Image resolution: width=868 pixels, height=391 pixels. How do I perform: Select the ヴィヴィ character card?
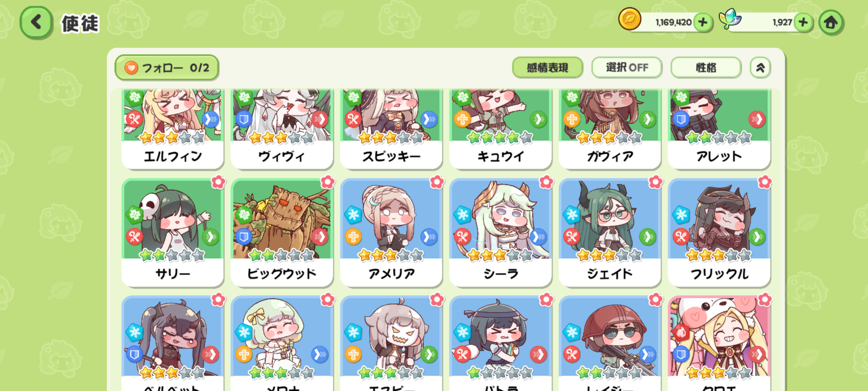[x=282, y=129]
